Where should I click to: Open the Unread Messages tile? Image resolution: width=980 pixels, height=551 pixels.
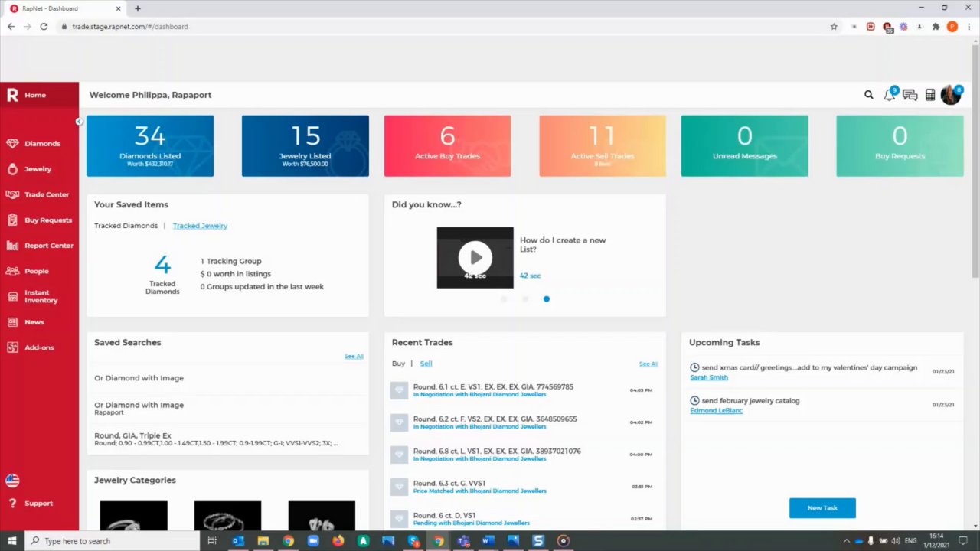coord(745,146)
